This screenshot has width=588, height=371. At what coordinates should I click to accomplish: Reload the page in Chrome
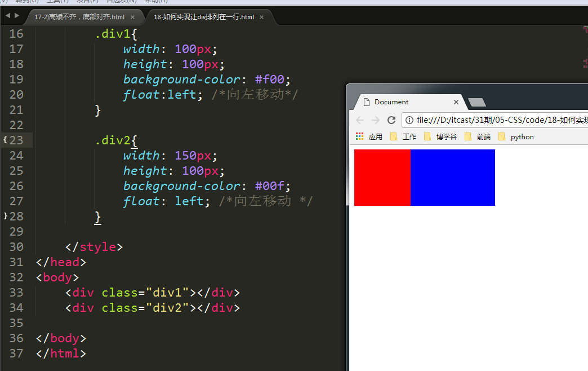pos(391,120)
